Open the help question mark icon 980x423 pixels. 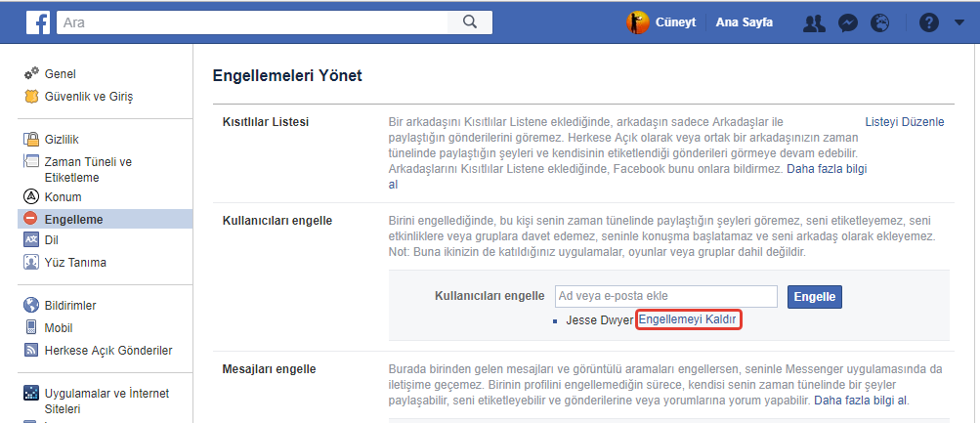928,22
